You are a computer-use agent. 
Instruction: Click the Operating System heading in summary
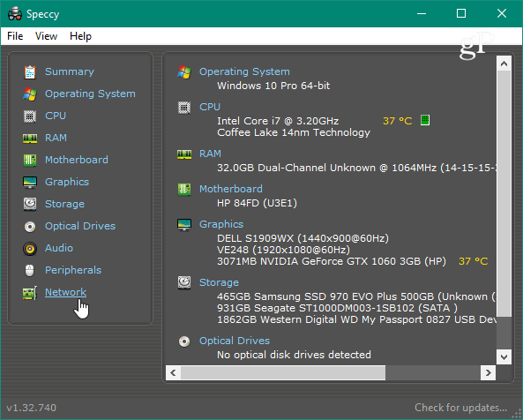244,71
